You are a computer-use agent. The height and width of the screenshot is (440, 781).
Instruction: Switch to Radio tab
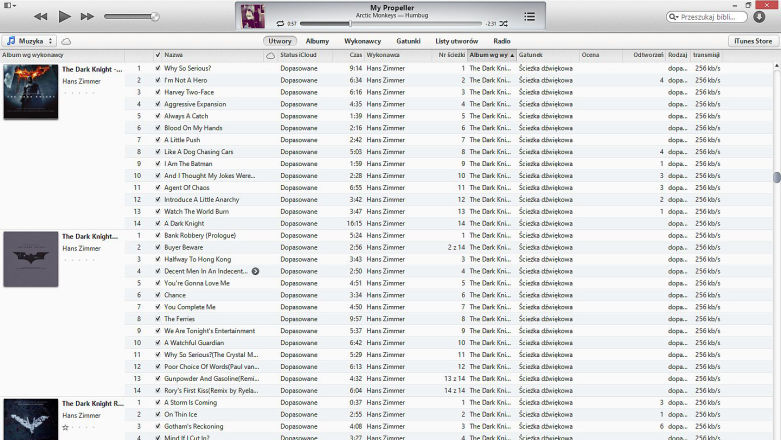pos(502,41)
